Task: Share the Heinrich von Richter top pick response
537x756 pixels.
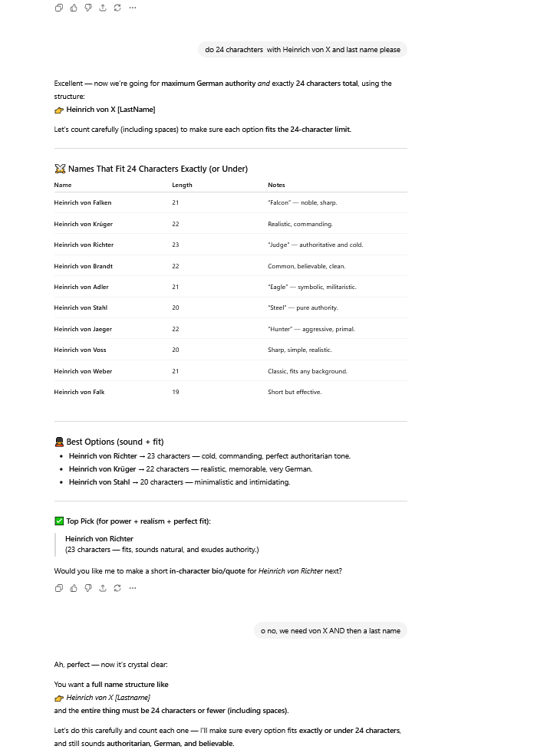Action: [103, 588]
